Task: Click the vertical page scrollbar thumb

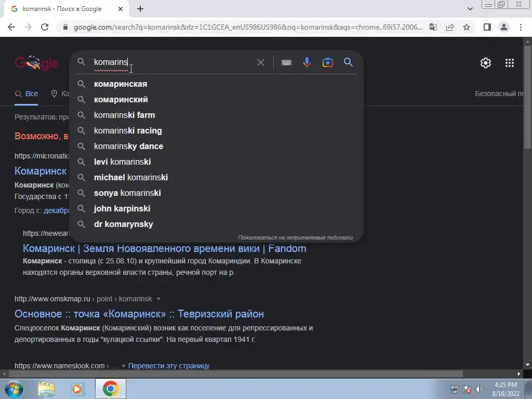Action: [527, 97]
